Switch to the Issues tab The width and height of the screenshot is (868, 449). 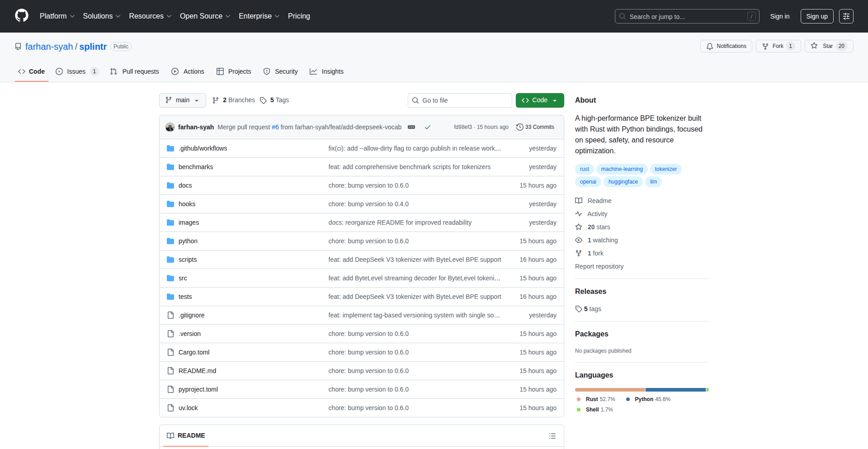76,71
